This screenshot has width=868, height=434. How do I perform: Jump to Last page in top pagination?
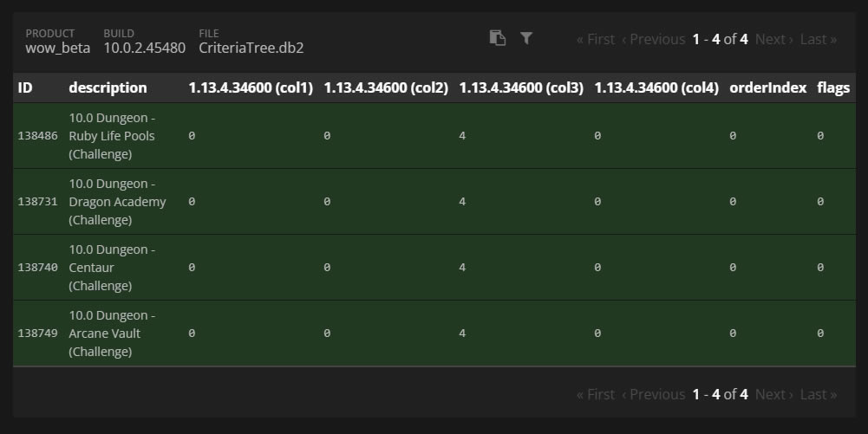[x=818, y=39]
